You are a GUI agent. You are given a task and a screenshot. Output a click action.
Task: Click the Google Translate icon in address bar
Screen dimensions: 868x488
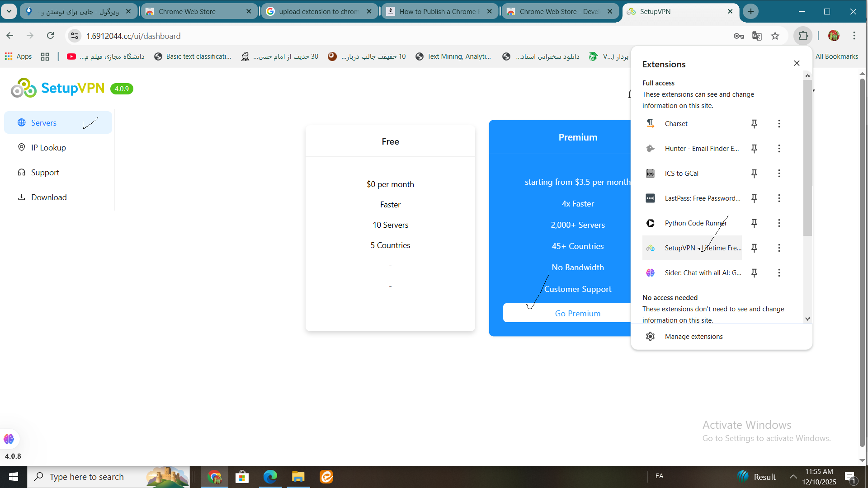point(757,36)
